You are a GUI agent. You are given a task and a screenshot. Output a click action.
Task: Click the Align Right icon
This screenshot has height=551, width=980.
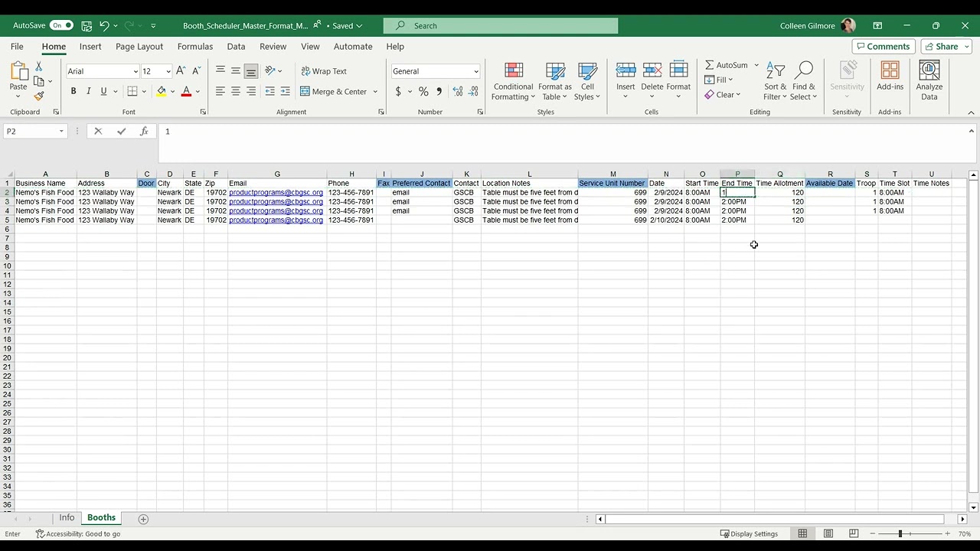(251, 91)
